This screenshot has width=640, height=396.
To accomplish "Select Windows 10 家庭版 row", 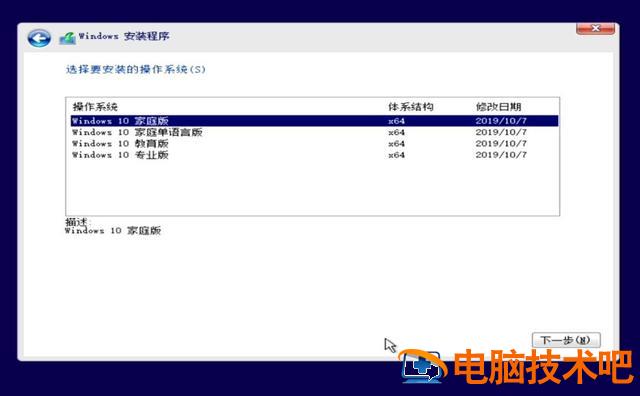I will pos(314,121).
